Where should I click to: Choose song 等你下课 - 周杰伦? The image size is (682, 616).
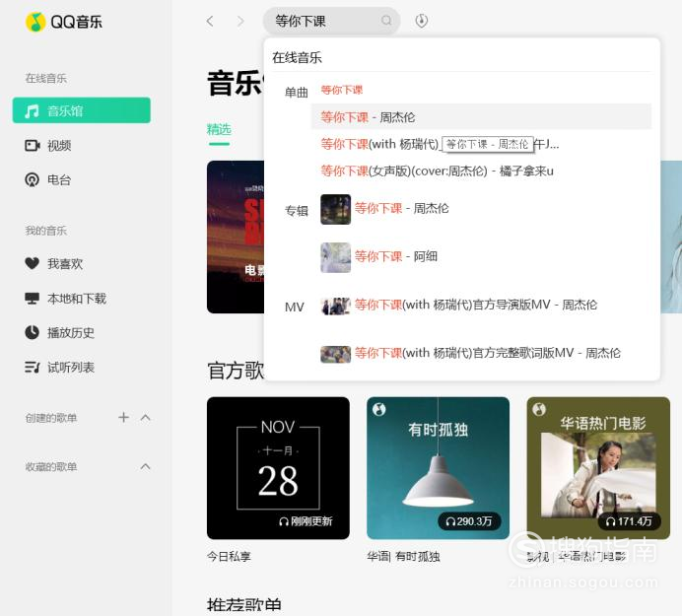pyautogui.click(x=481, y=116)
